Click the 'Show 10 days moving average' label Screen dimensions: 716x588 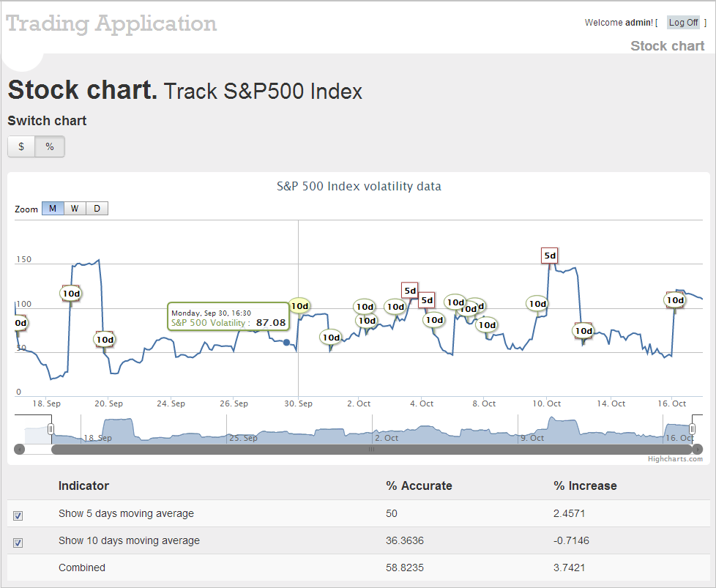[x=130, y=540]
